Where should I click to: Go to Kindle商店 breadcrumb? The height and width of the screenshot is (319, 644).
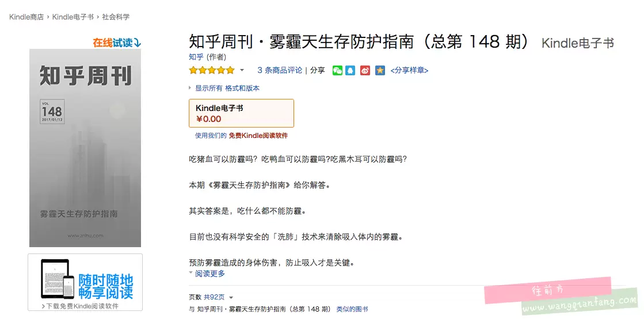pos(26,17)
